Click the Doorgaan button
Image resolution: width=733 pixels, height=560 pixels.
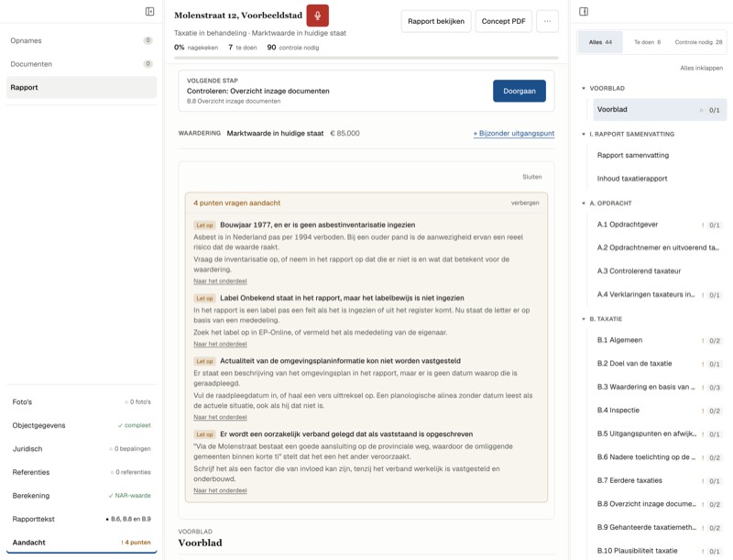tap(520, 91)
